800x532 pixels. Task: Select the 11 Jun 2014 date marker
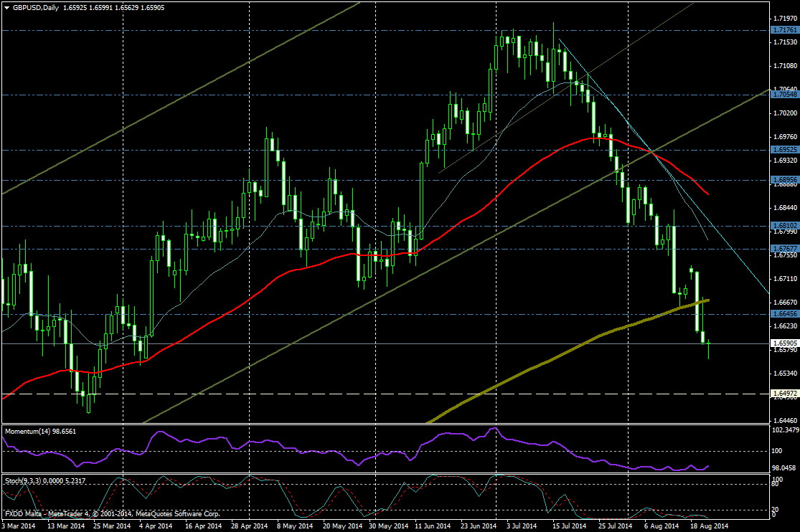(x=433, y=526)
